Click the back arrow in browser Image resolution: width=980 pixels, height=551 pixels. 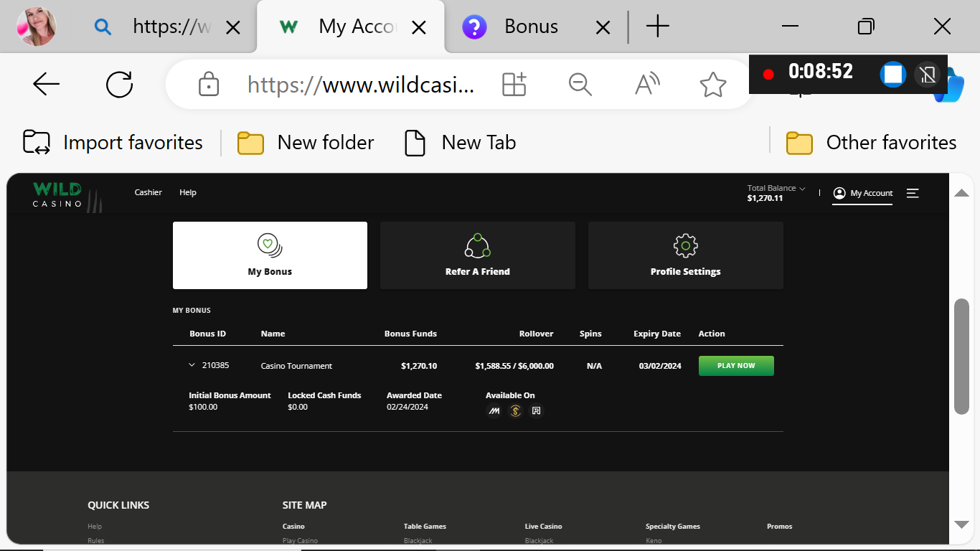[47, 85]
